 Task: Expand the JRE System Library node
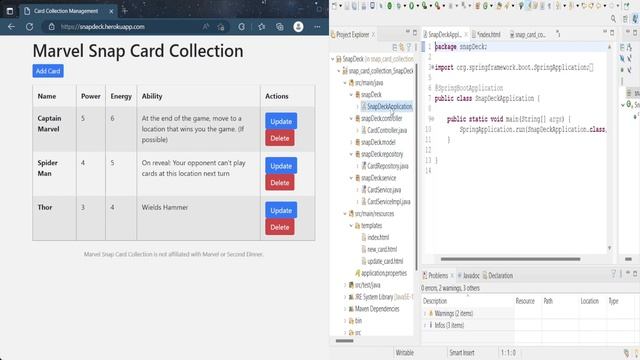point(345,297)
